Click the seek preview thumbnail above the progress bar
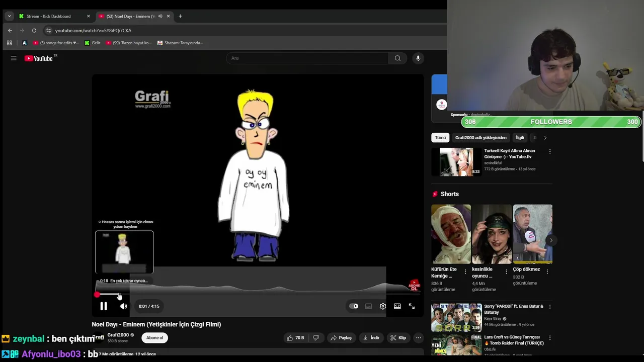Screen dimensions: 644x362 124,252
